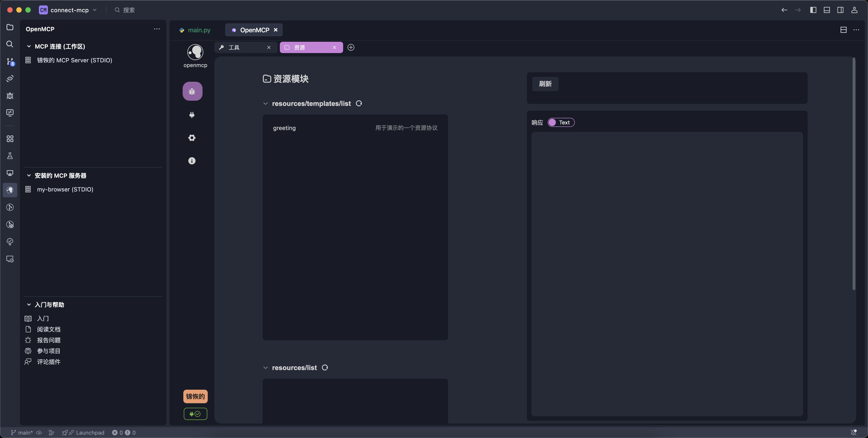Click the green connection status indicator
Screen dimensions: 868x438
pyautogui.click(x=195, y=414)
